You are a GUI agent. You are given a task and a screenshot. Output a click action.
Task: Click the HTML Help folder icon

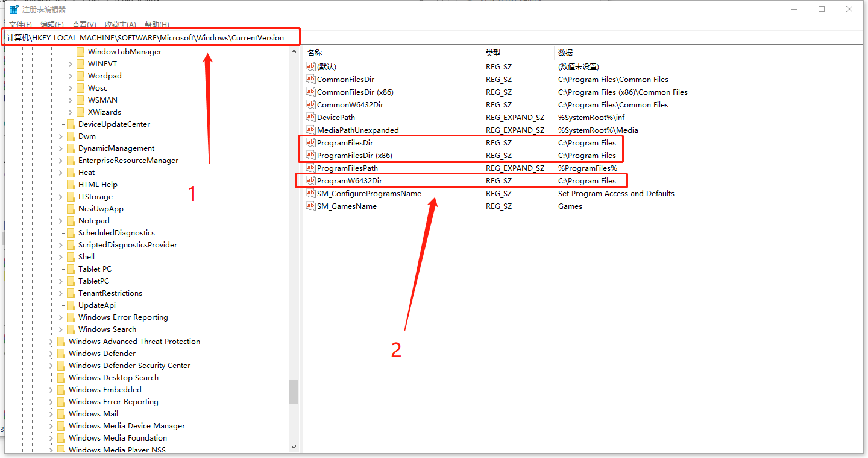[x=71, y=185]
